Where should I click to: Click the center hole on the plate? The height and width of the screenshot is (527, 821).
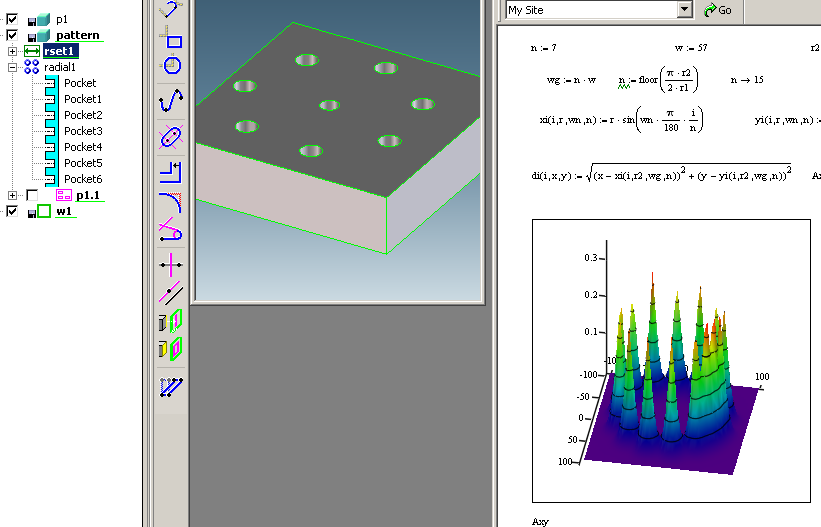[x=329, y=105]
